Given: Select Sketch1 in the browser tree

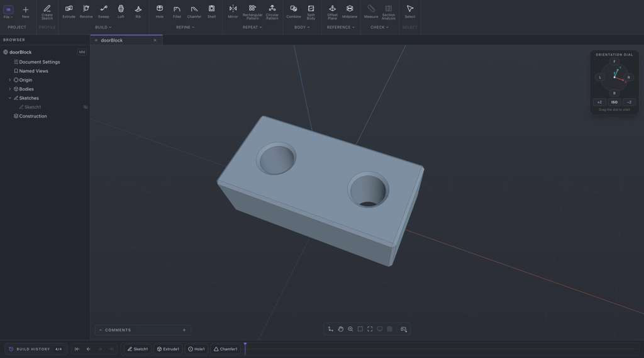Looking at the screenshot, I should click(33, 108).
